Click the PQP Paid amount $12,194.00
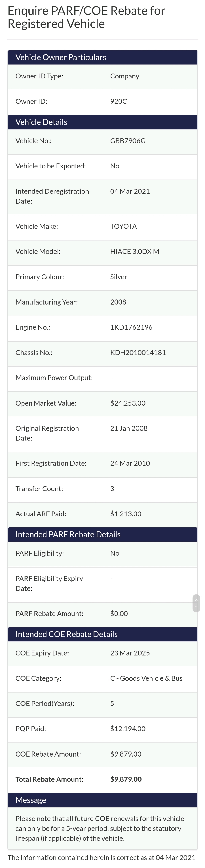This screenshot has height=868, width=205. [128, 729]
